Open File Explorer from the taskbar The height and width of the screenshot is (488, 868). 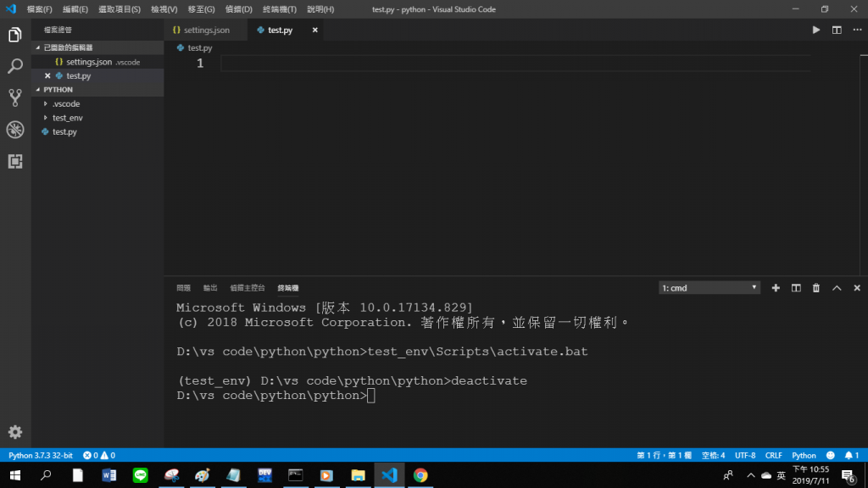(x=359, y=475)
